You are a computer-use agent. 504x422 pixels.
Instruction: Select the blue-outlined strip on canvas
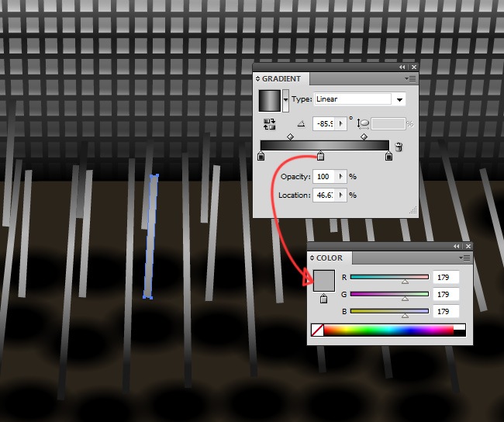click(150, 237)
